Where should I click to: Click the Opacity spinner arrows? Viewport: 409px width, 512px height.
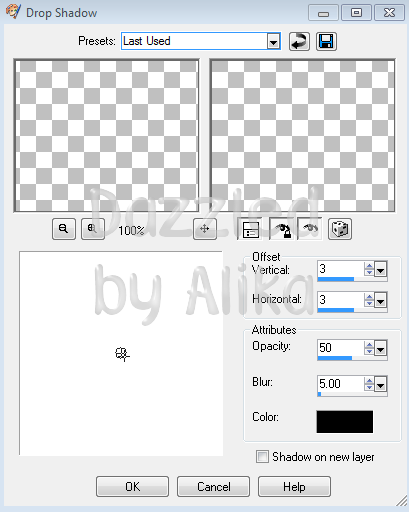[x=369, y=348]
